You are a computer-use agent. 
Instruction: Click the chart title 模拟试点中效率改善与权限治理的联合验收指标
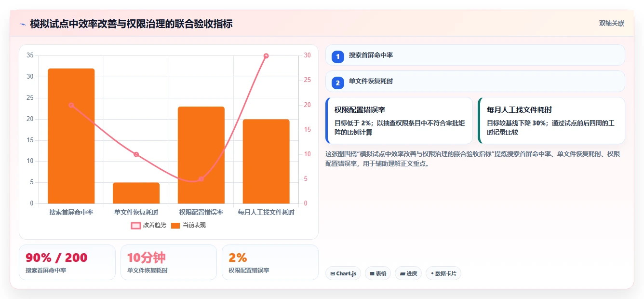(131, 24)
